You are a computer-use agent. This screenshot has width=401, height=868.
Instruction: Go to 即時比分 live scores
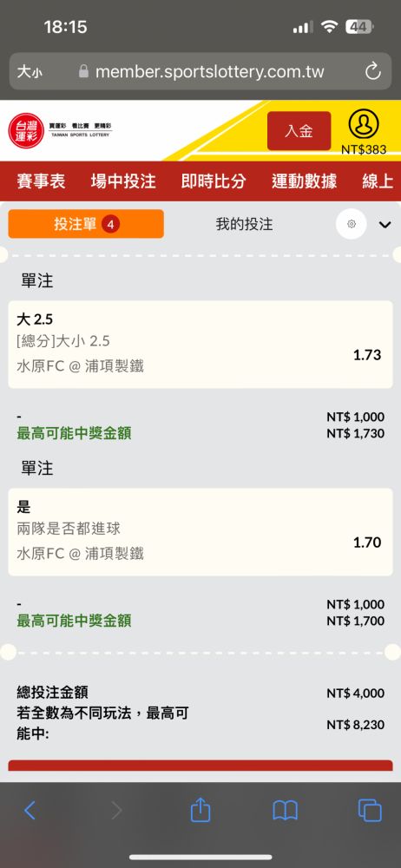(x=214, y=181)
